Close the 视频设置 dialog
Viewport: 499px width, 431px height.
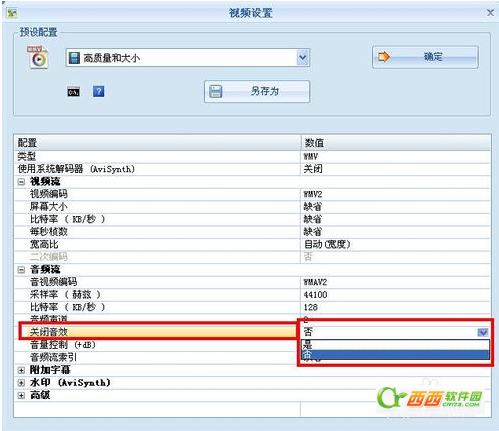(490, 13)
